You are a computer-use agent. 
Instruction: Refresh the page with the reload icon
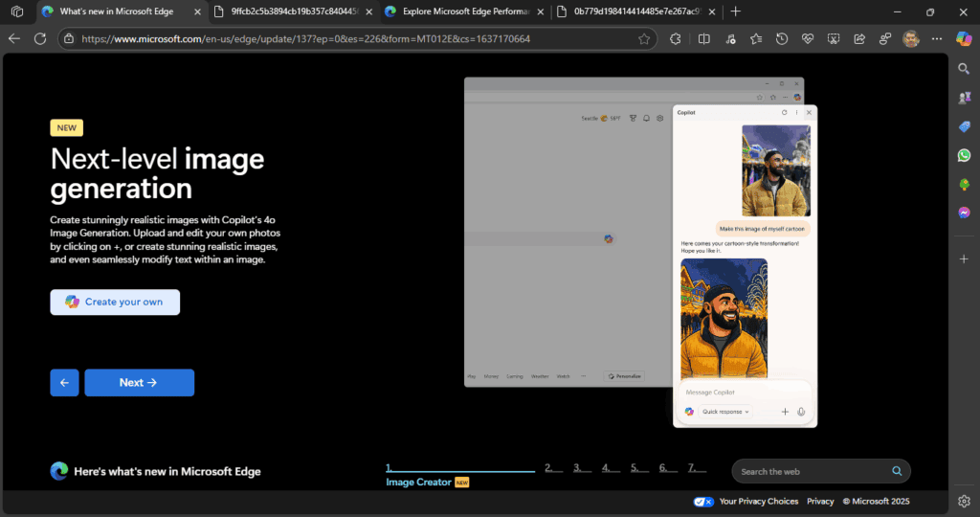click(40, 38)
